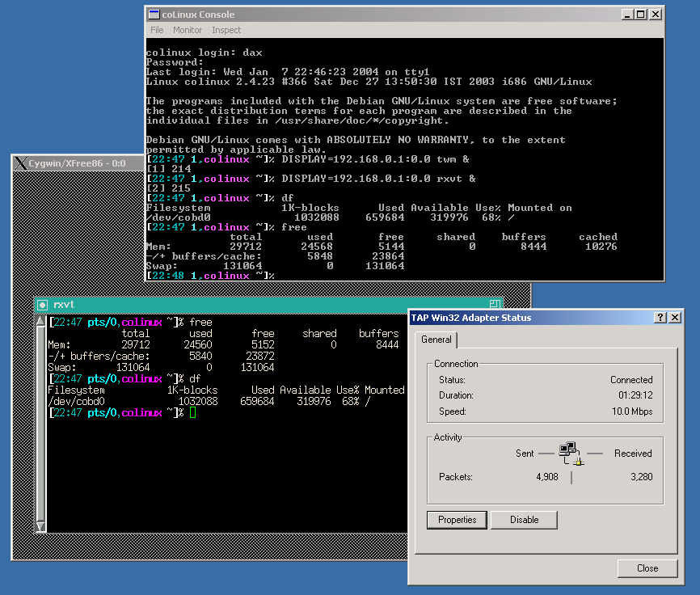
Task: Iconify the rxvt window via left titlebar button
Action: [43, 304]
